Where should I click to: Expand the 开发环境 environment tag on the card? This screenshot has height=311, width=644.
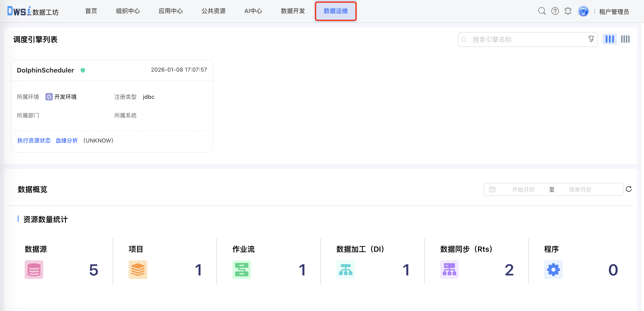[61, 97]
